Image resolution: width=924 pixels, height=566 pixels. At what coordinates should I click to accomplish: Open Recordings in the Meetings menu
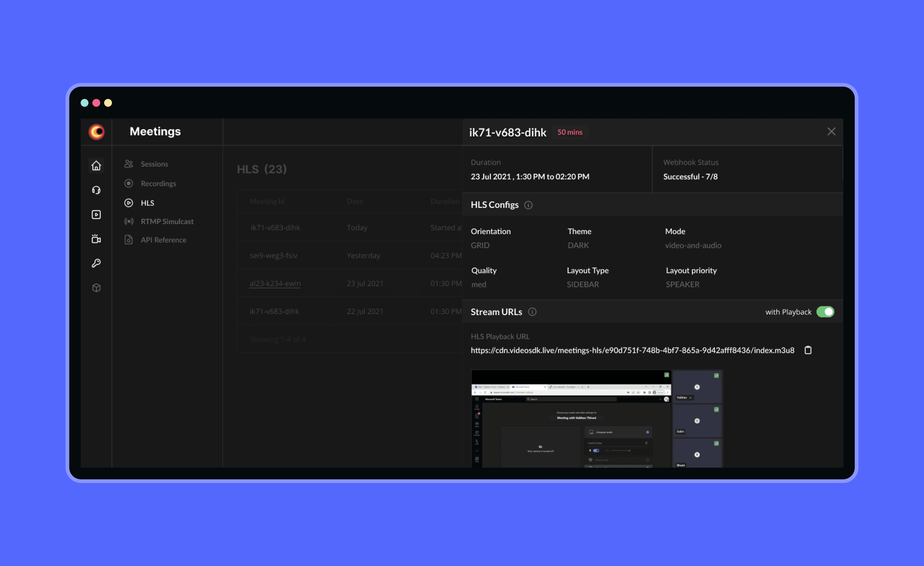click(x=158, y=183)
